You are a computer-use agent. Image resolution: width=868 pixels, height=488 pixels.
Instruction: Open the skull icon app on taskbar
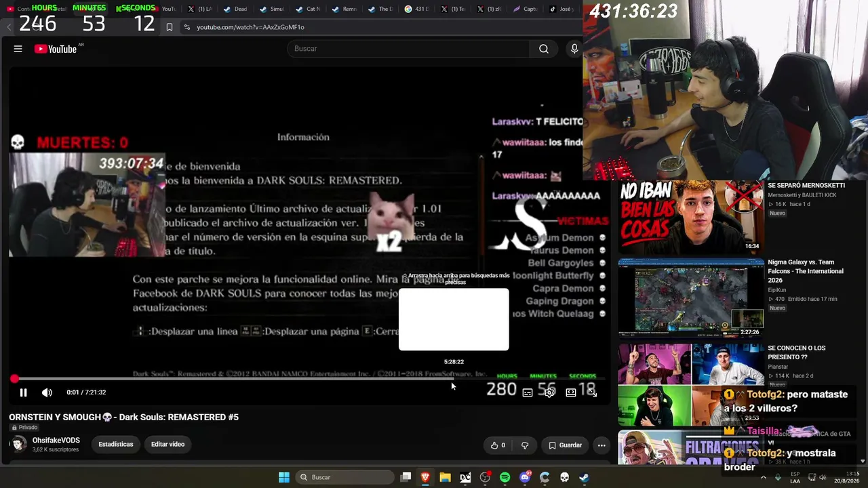[x=564, y=477]
